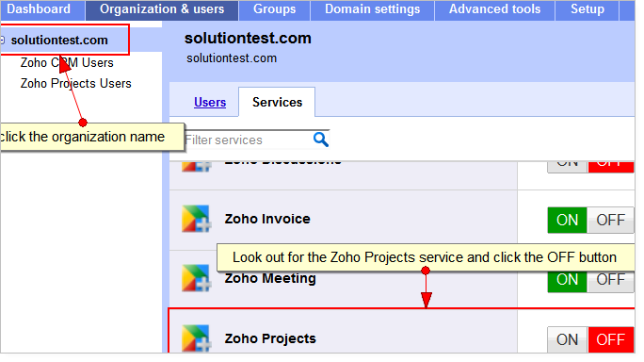Click the magnifier search icon in filter

pos(321,140)
